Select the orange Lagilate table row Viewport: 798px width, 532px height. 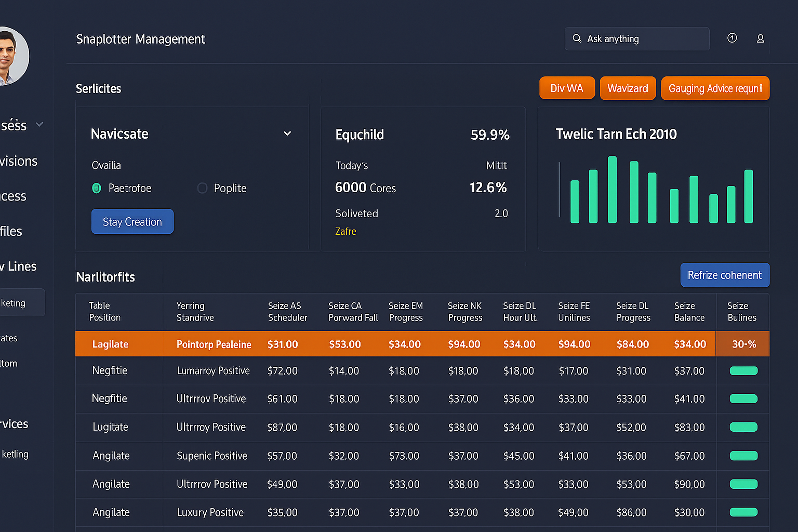(364, 344)
